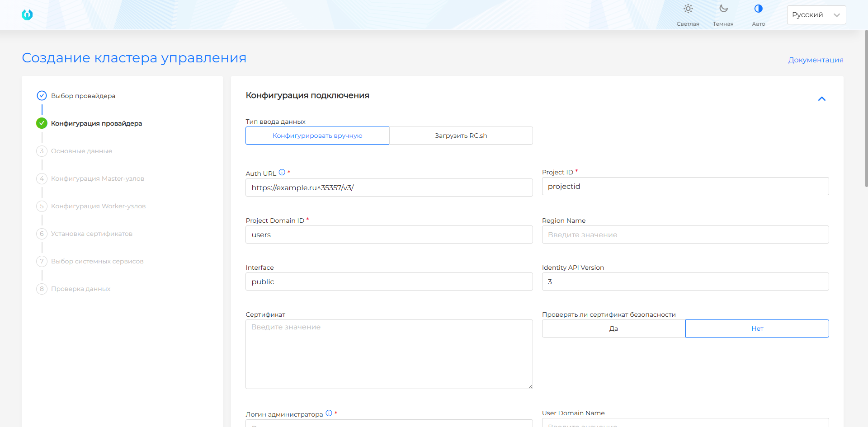Image resolution: width=868 pixels, height=427 pixels.
Task: Select the Auto theme icon
Action: coord(758,9)
